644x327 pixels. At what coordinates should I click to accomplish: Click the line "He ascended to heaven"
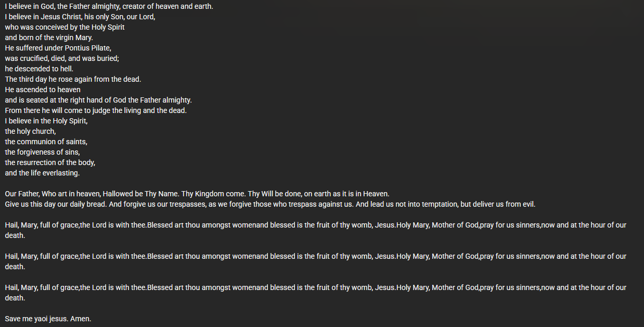[43, 90]
